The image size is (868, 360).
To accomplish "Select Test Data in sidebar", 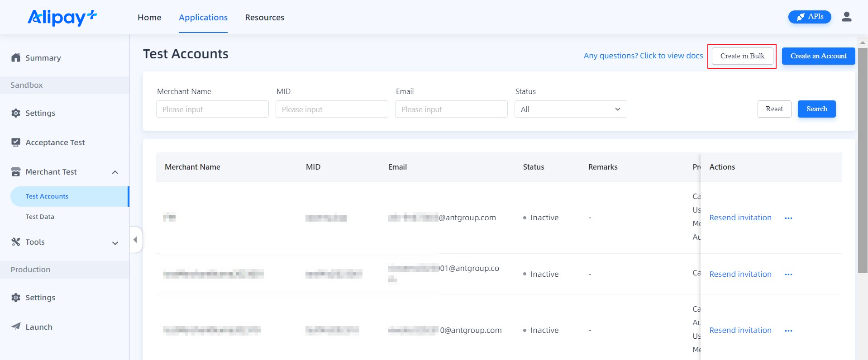I will (40, 217).
